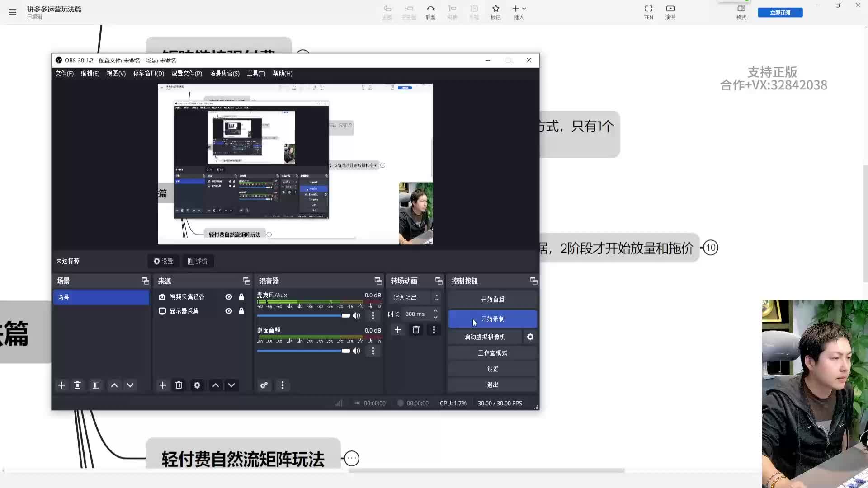This screenshot has width=868, height=488.
Task: Adjust the 桌面音频 volume slider
Action: tap(303, 351)
